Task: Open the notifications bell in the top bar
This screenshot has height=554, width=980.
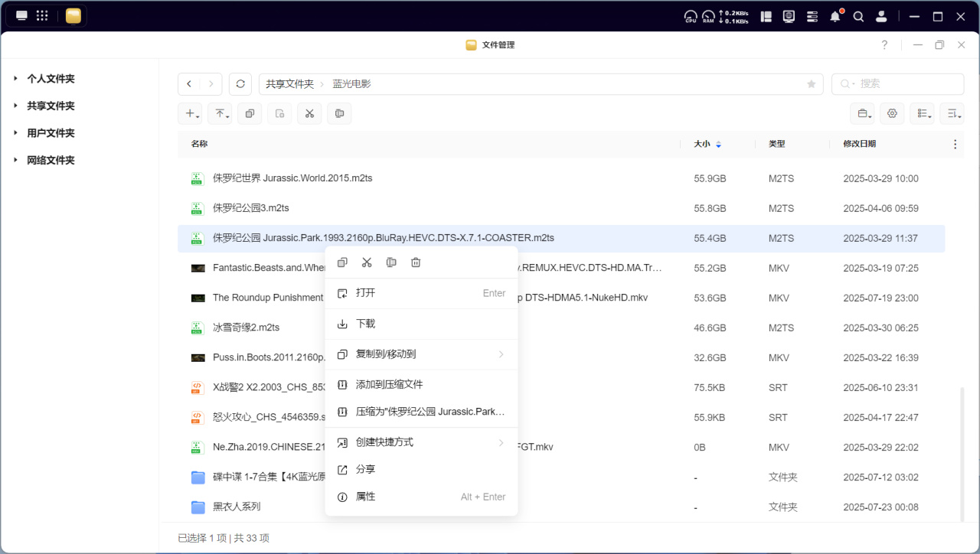Action: pyautogui.click(x=835, y=16)
